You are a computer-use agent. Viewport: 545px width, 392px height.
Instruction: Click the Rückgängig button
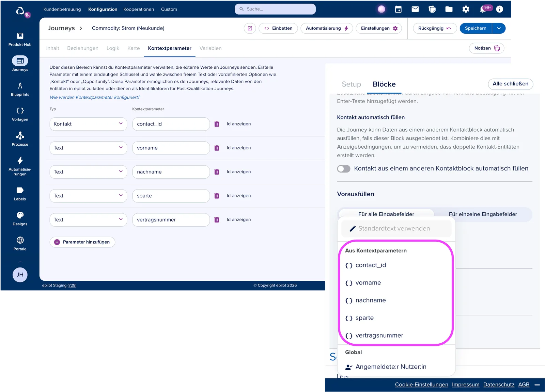(435, 28)
